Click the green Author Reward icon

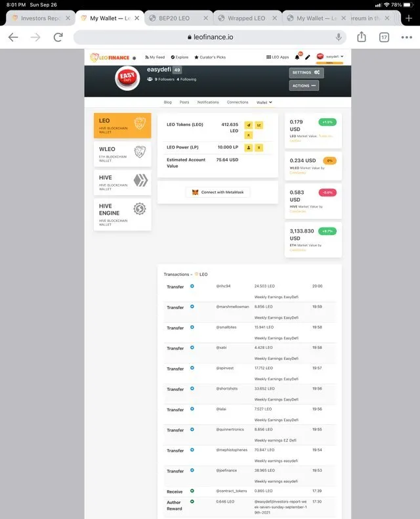[x=192, y=501]
